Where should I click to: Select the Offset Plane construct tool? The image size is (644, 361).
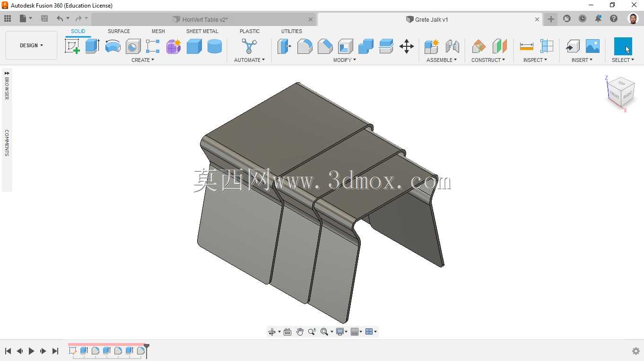(479, 46)
